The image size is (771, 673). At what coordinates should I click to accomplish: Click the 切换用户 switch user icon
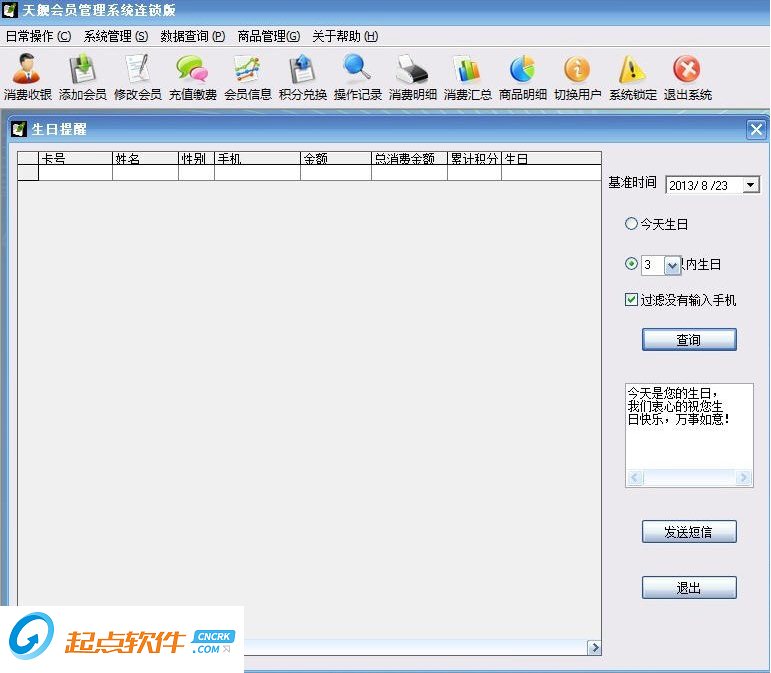[x=578, y=77]
